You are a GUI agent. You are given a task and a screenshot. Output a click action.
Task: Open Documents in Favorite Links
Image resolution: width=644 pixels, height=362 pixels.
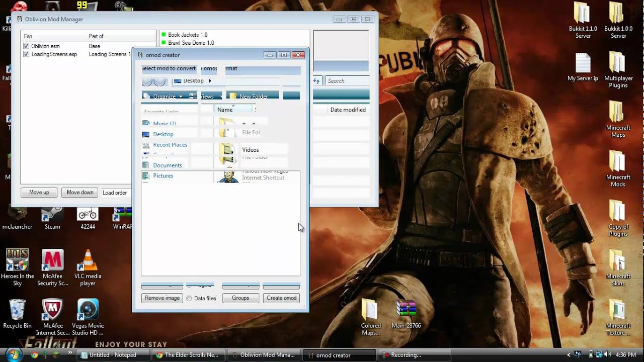click(162, 165)
